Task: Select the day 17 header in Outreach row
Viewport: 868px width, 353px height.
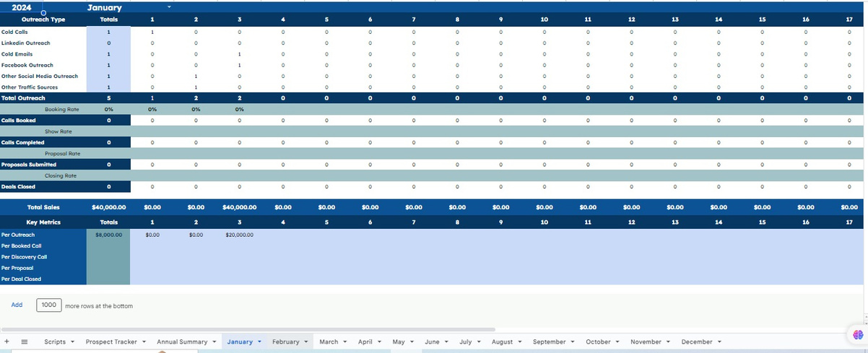Action: pyautogui.click(x=849, y=19)
